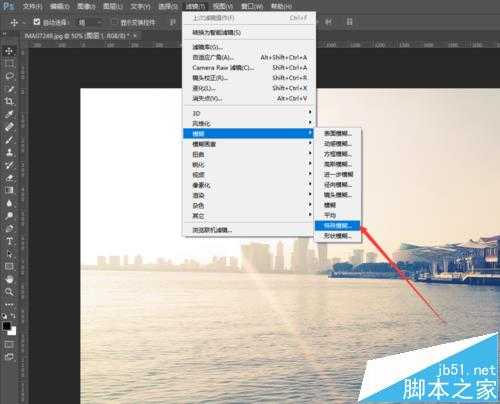This screenshot has width=500, height=404.
Task: Expand the 3D filter submenu
Action: [249, 113]
